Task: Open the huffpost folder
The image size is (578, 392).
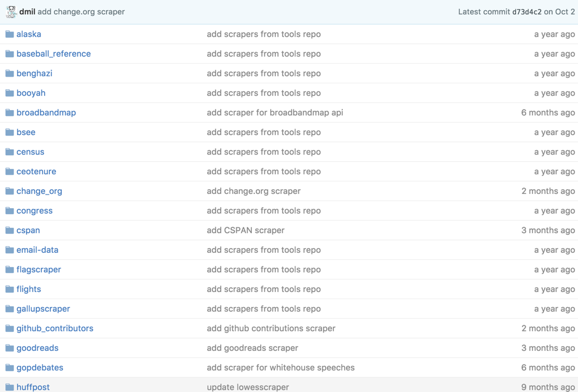Action: click(x=33, y=387)
